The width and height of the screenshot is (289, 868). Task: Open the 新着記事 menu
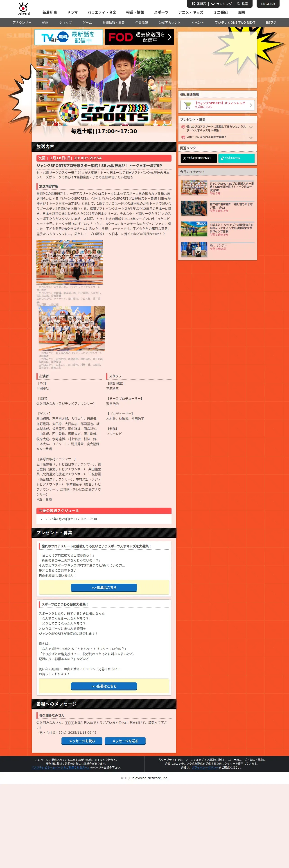pyautogui.click(x=50, y=12)
